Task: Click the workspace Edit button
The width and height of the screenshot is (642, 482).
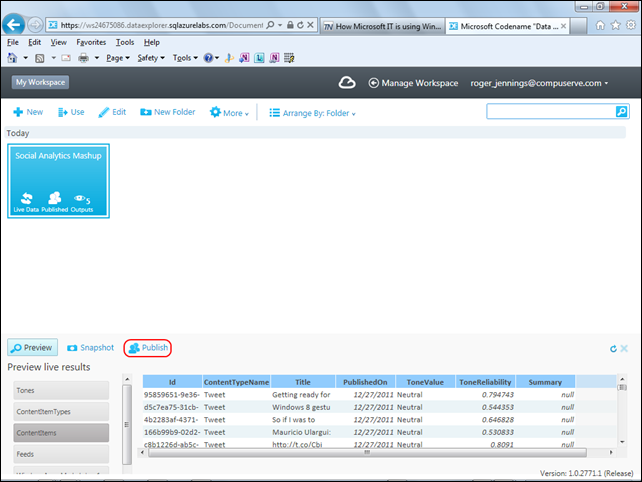Action: (112, 112)
